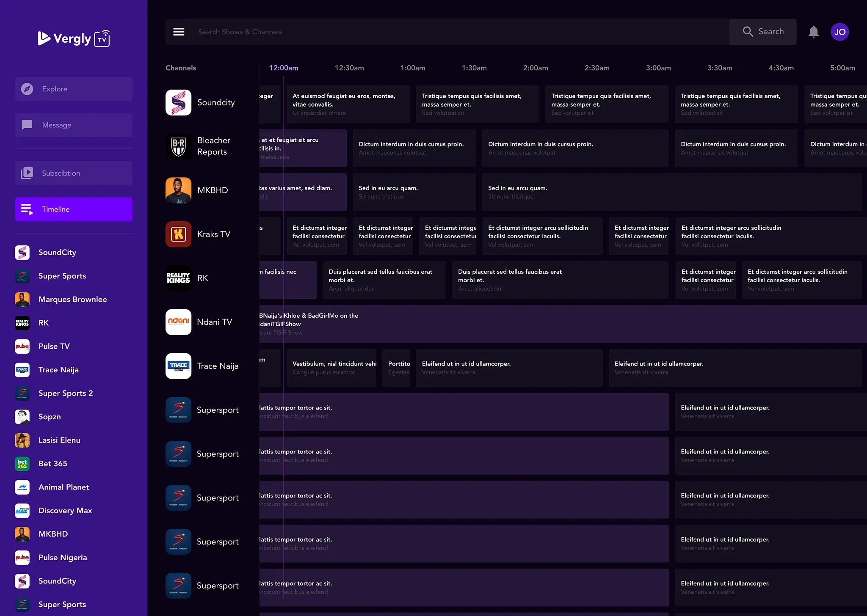Image resolution: width=867 pixels, height=616 pixels.
Task: Switch to the Subscibtion section
Action: 74,173
